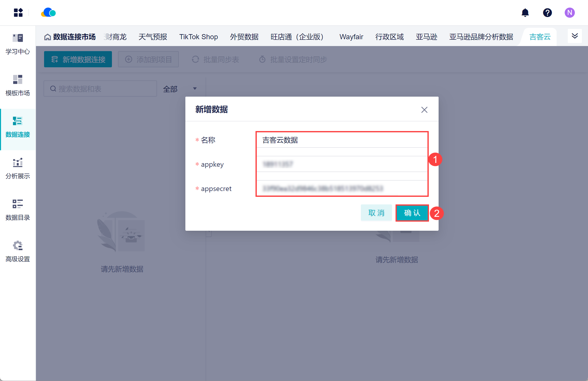Select the 亚马逊品牌分析数据 tab
588x381 pixels.
(481, 37)
